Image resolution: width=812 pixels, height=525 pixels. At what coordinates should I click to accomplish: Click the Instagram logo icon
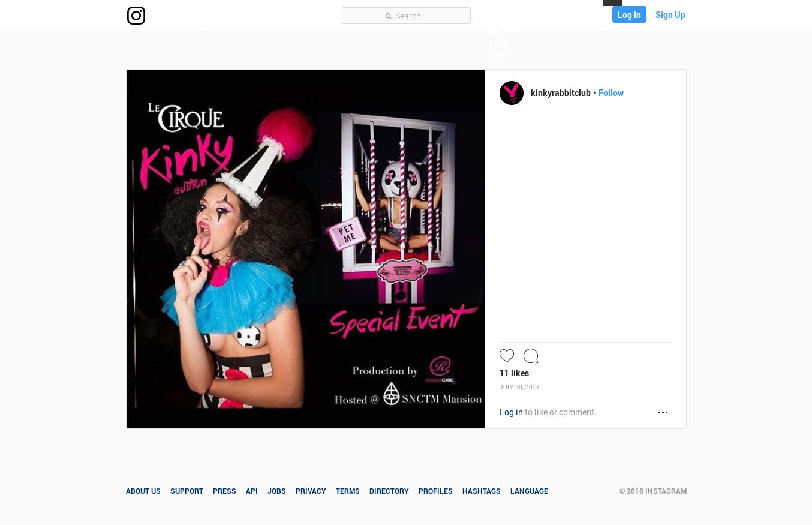[136, 16]
